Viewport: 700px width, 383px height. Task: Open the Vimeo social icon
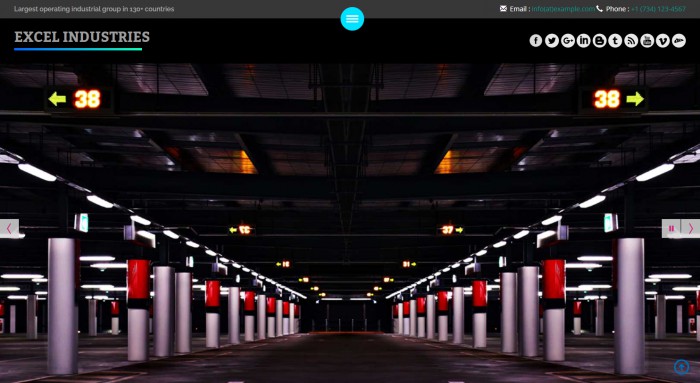pos(662,41)
